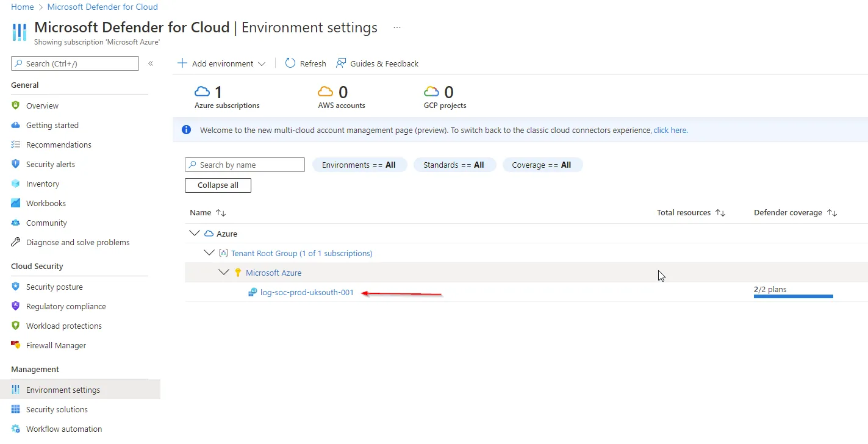The width and height of the screenshot is (868, 444).
Task: Click the Guides & Feedback person icon
Action: click(x=341, y=63)
